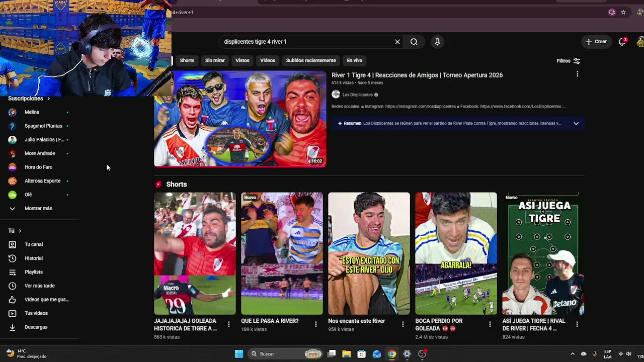Click the Crear button
This screenshot has width=644, height=362.
(596, 42)
